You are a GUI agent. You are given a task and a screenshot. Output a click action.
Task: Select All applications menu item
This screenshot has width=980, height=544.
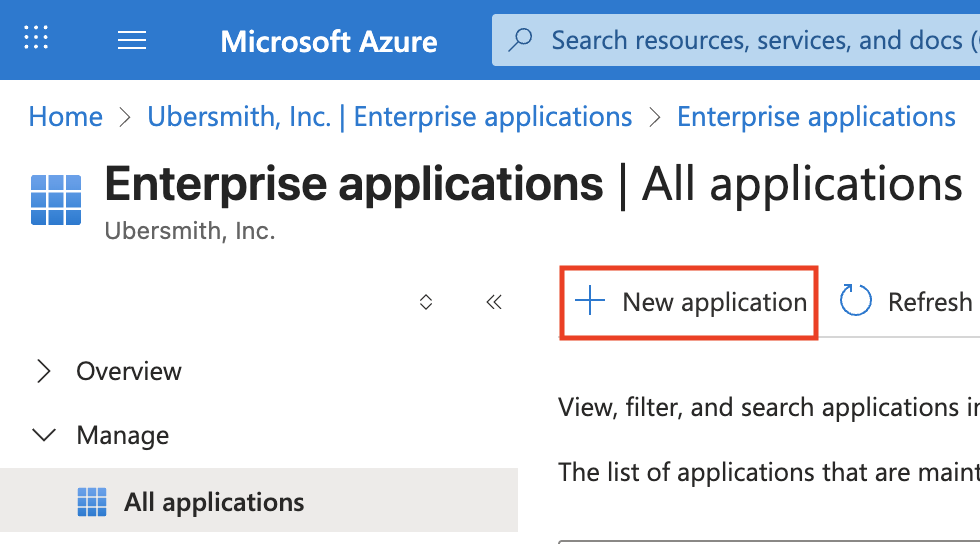tap(214, 502)
